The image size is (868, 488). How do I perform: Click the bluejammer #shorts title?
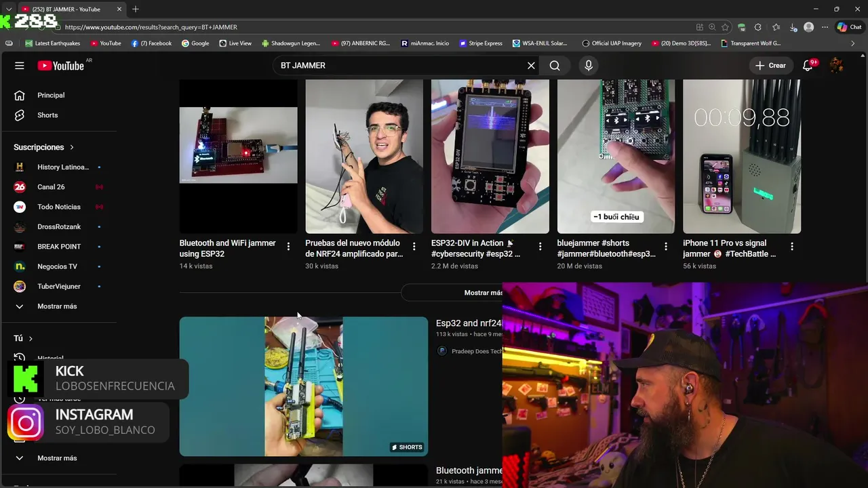[x=606, y=249]
